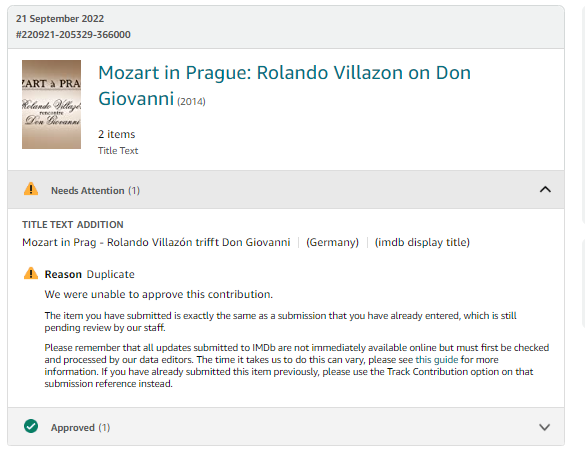Click the 21 September 2022 date text

[60, 19]
